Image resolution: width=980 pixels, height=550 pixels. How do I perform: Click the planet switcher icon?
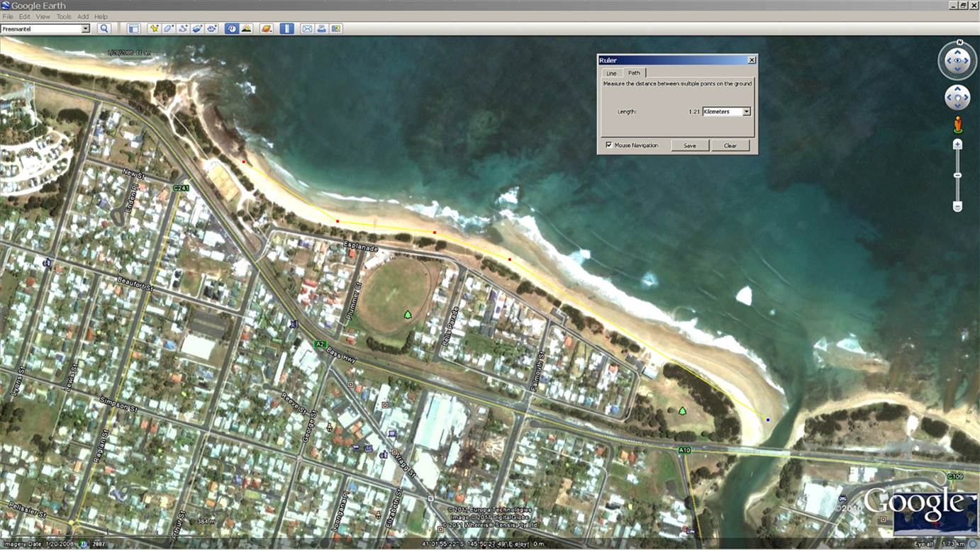[x=267, y=28]
